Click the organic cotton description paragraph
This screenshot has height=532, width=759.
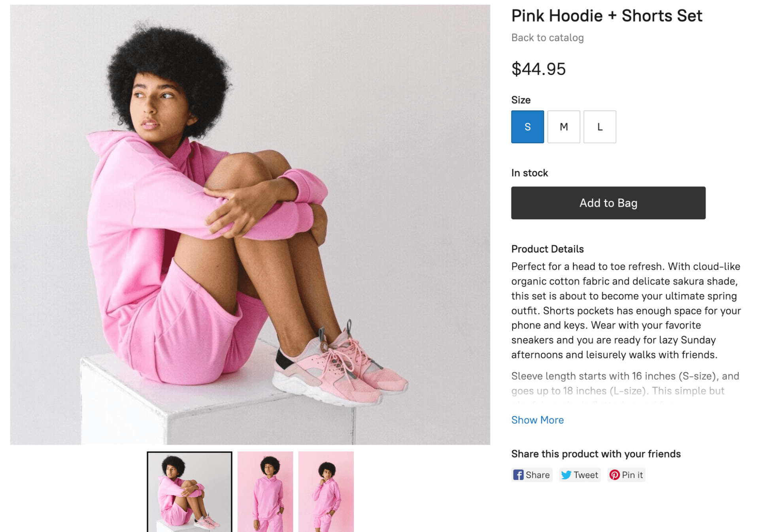tap(625, 310)
